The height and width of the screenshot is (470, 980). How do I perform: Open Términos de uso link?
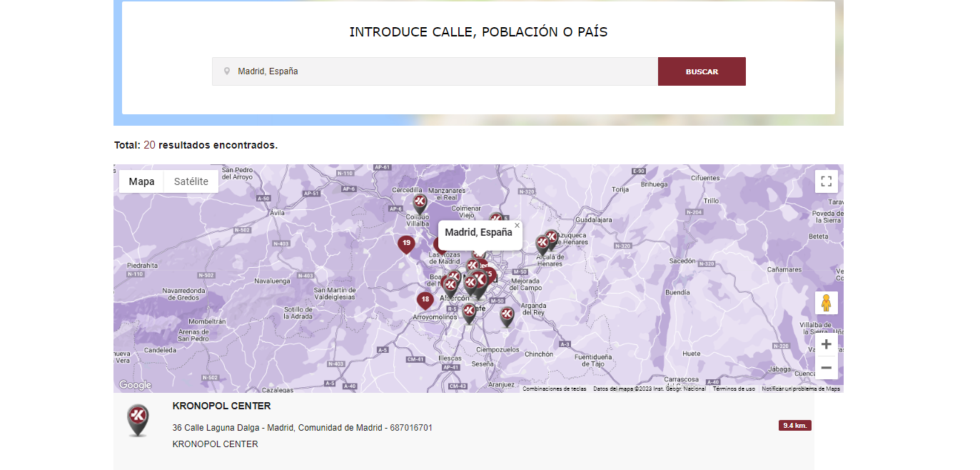click(734, 389)
